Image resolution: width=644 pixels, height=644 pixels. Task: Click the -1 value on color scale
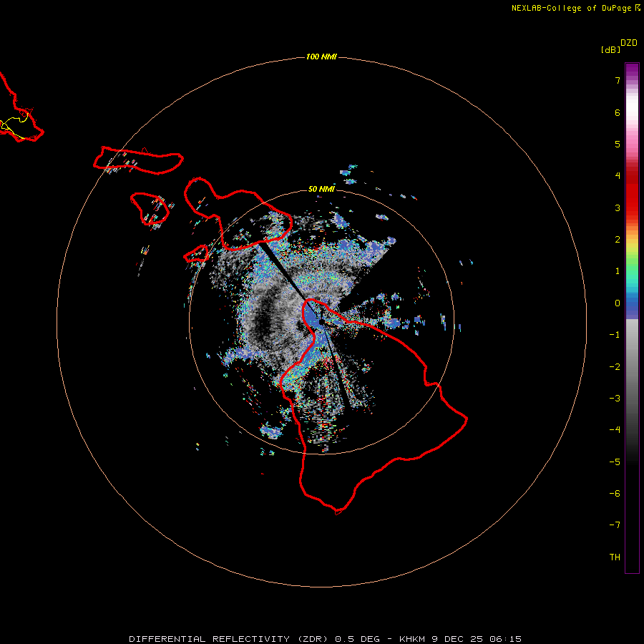(x=615, y=335)
